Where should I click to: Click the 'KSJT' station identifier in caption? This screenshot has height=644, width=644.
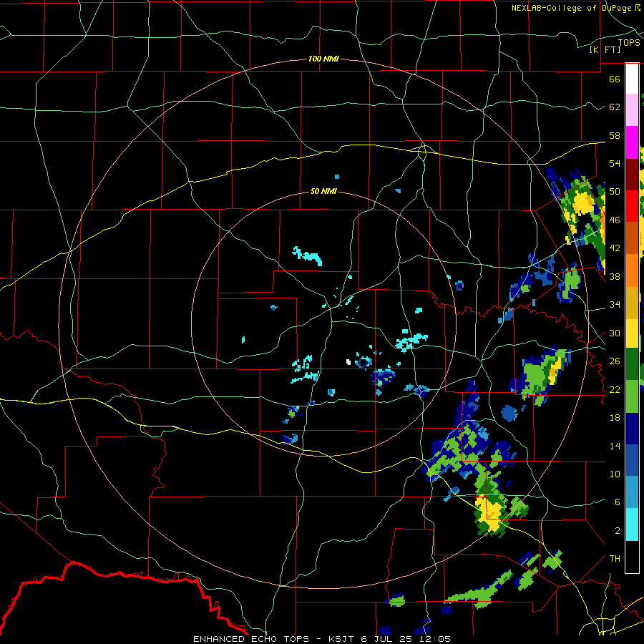coord(341,639)
